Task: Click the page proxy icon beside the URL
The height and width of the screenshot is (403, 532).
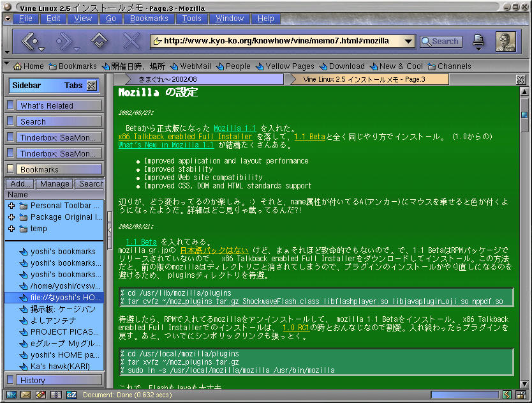Action: (157, 41)
